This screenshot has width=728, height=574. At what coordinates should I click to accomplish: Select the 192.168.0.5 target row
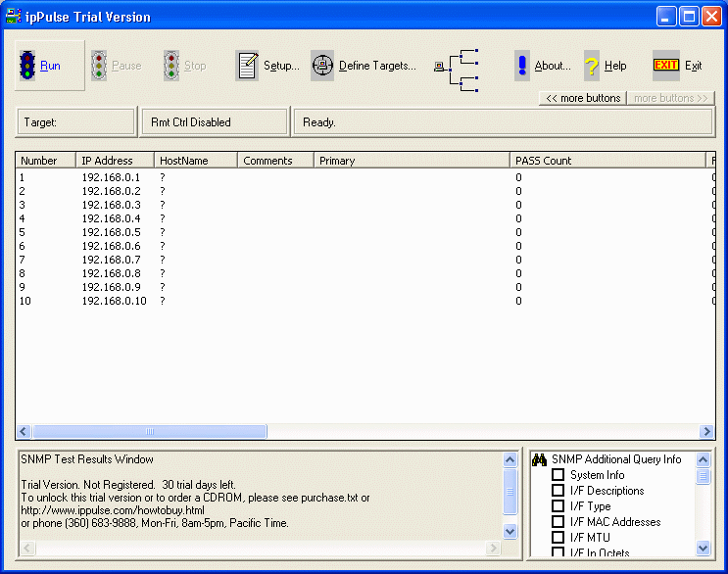pos(364,232)
